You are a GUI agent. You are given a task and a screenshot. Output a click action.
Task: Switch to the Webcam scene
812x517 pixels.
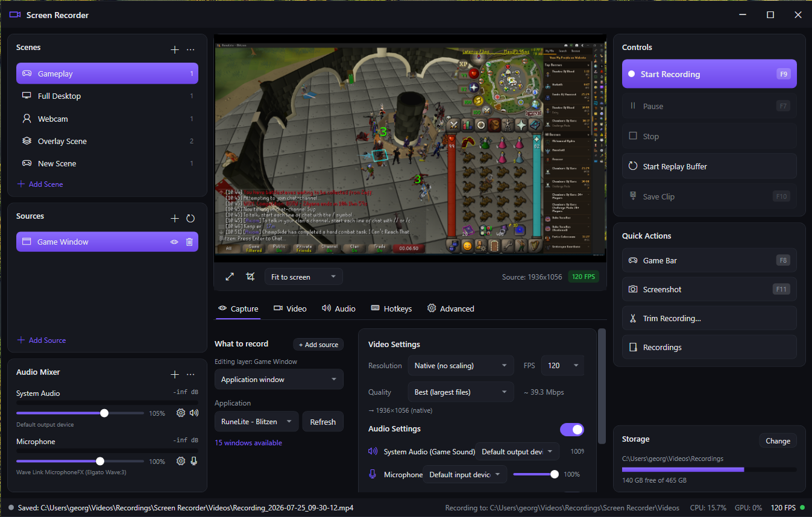[x=107, y=119]
